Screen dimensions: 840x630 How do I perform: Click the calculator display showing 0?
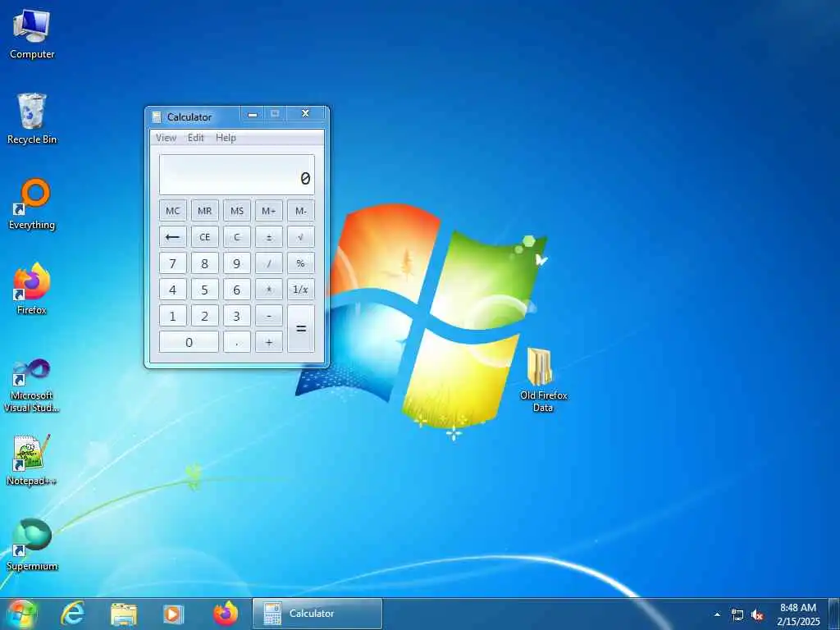pos(237,175)
